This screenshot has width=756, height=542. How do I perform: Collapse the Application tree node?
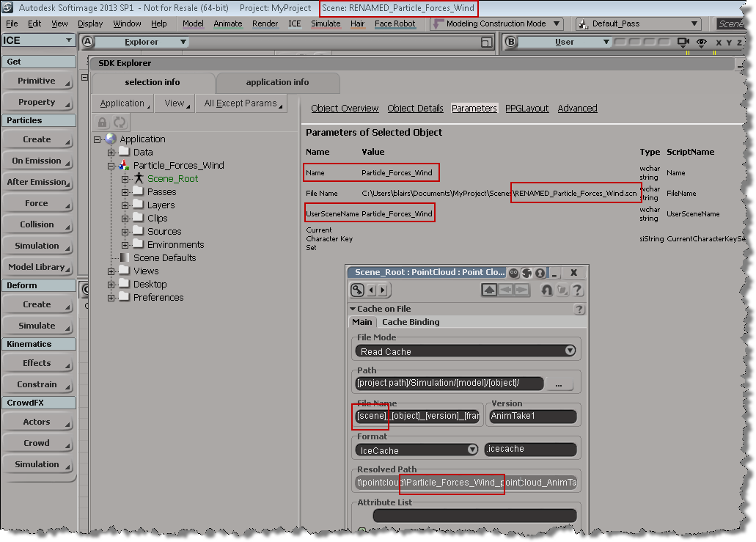point(98,139)
